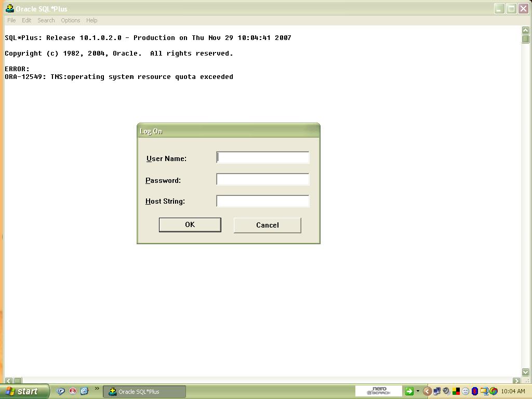The height and width of the screenshot is (399, 532).
Task: Open the network connection tray icon
Action: pos(437,391)
